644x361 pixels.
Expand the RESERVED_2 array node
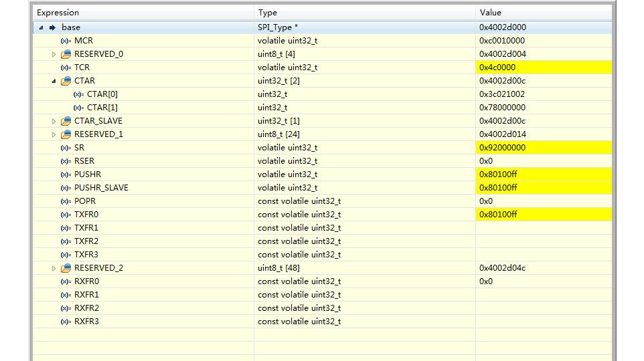pos(54,268)
